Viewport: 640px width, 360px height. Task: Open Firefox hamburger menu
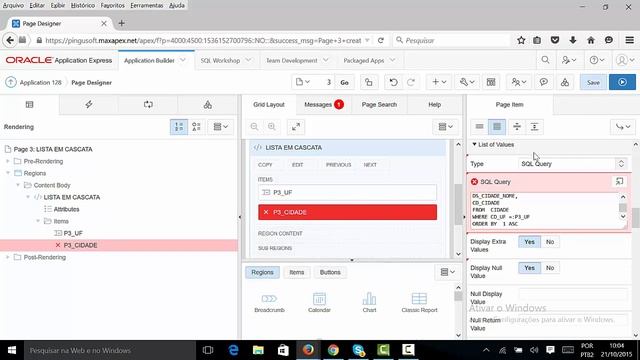click(x=629, y=40)
